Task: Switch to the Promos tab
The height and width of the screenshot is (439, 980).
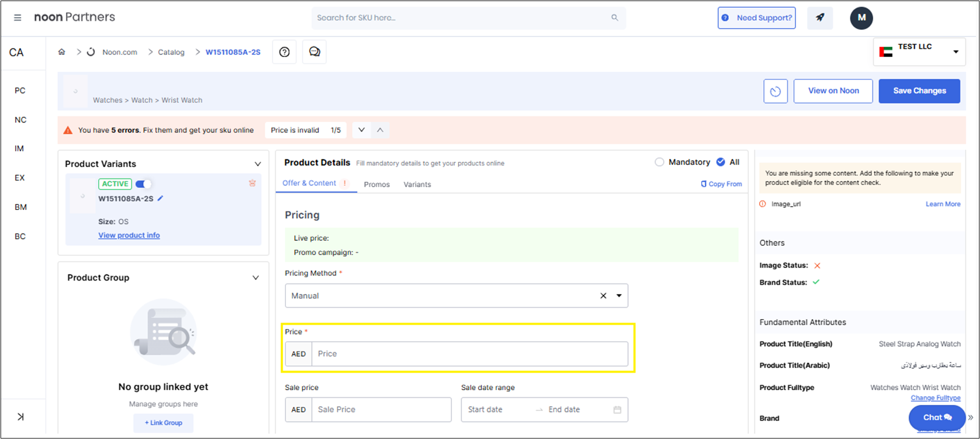Action: point(377,184)
